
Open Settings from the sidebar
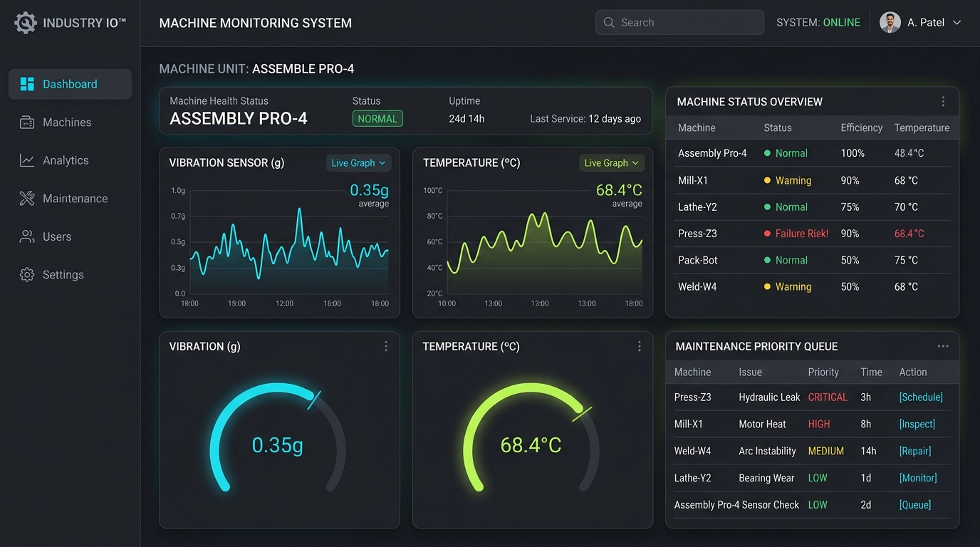[70, 275]
